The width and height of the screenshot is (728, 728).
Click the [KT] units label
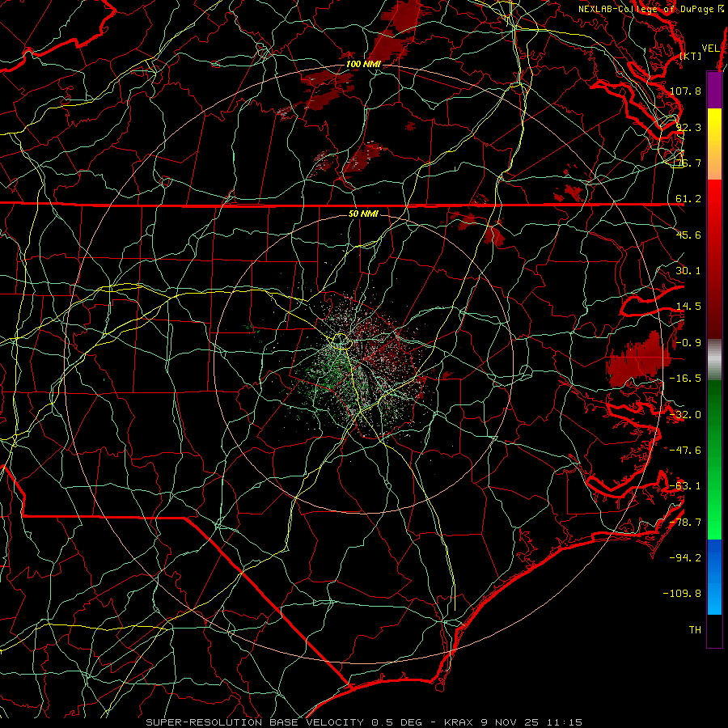(691, 56)
